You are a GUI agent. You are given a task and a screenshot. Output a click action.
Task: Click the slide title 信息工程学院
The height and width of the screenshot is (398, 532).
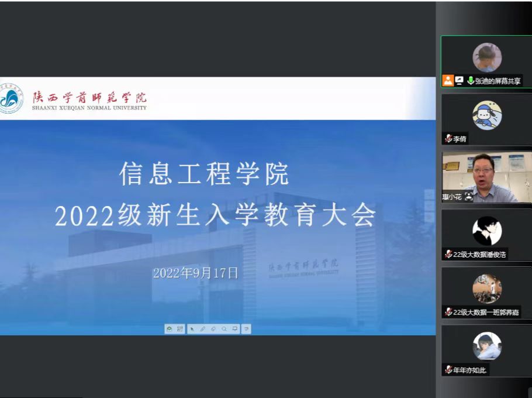pos(204,174)
